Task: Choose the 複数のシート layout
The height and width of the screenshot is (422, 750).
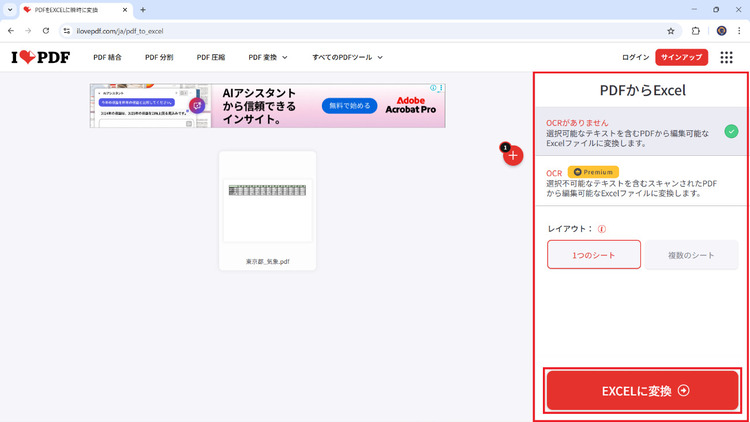Action: point(691,255)
